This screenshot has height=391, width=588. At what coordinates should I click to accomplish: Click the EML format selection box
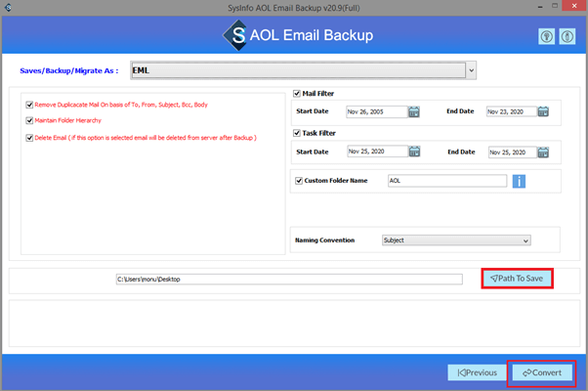point(298,70)
